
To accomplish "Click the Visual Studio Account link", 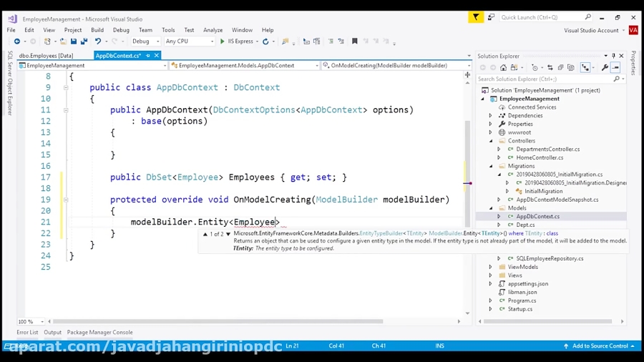I will point(591,30).
